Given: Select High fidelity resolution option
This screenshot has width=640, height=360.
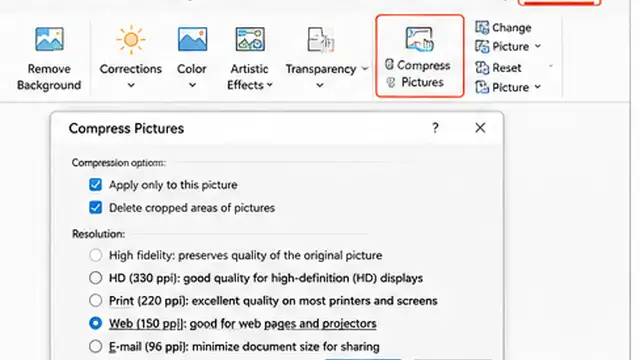Looking at the screenshot, I should click(96, 255).
